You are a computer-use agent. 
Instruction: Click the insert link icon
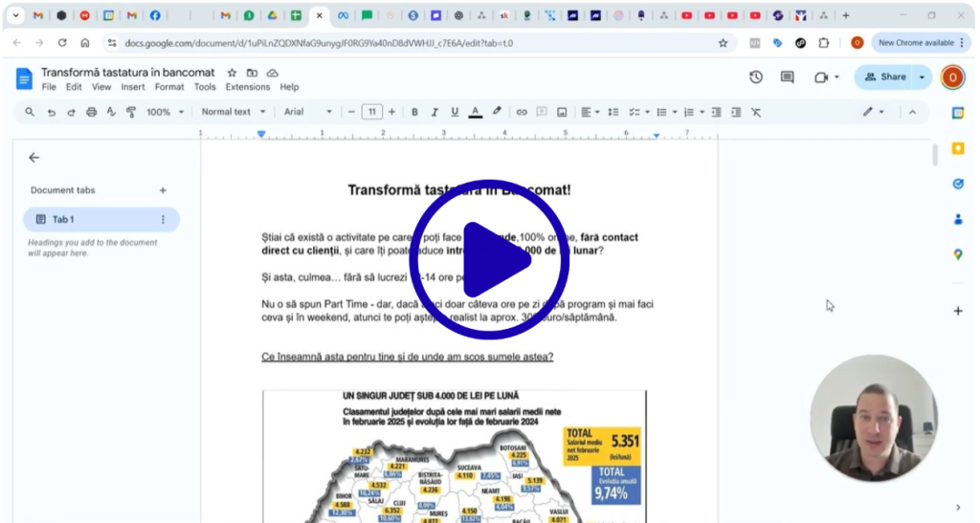pyautogui.click(x=522, y=112)
